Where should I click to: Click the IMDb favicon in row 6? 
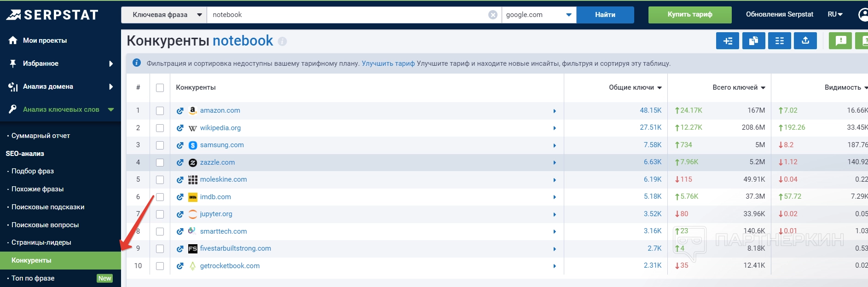pos(193,197)
